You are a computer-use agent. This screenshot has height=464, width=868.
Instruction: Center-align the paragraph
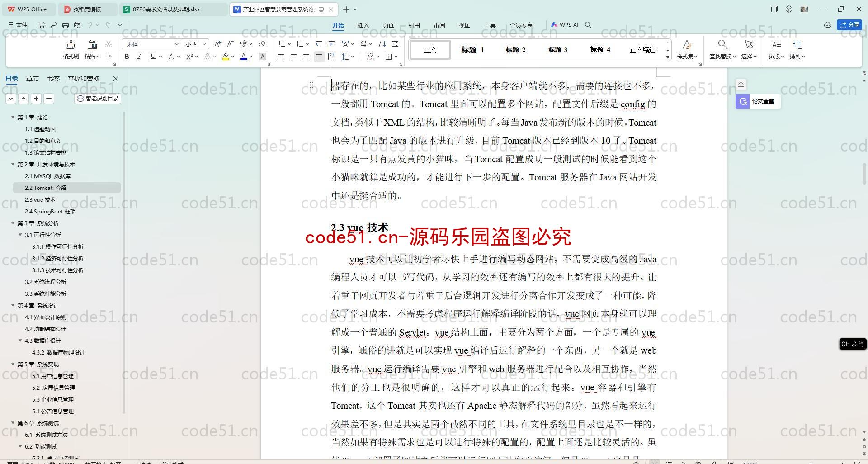[293, 57]
